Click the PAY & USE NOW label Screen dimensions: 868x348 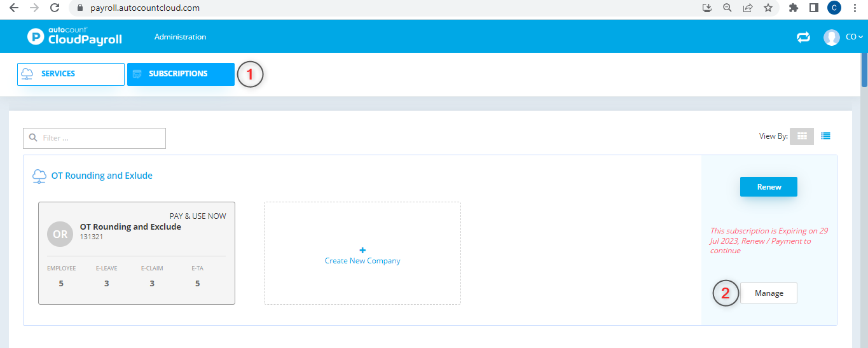click(x=198, y=216)
